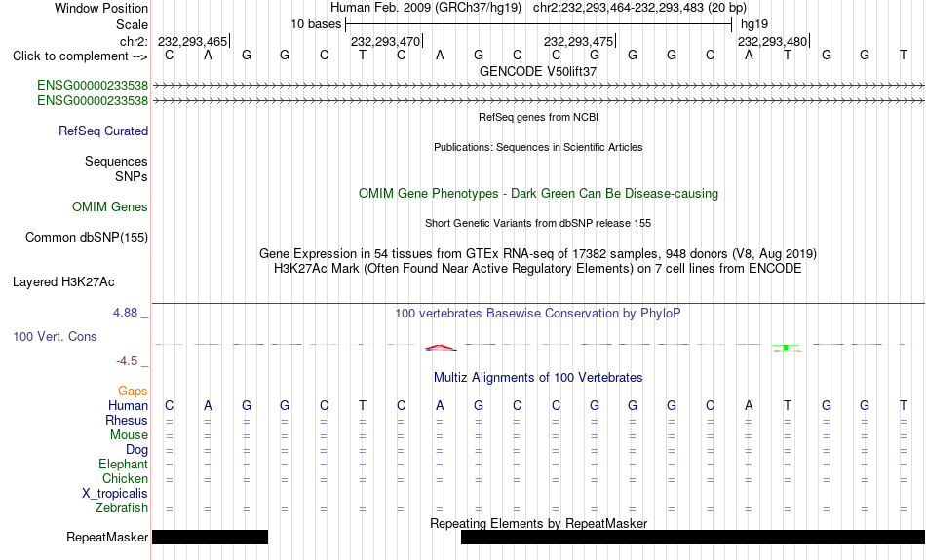The image size is (926, 560).
Task: Click the 4.88 upper PhyloP axis value
Action: click(x=125, y=313)
